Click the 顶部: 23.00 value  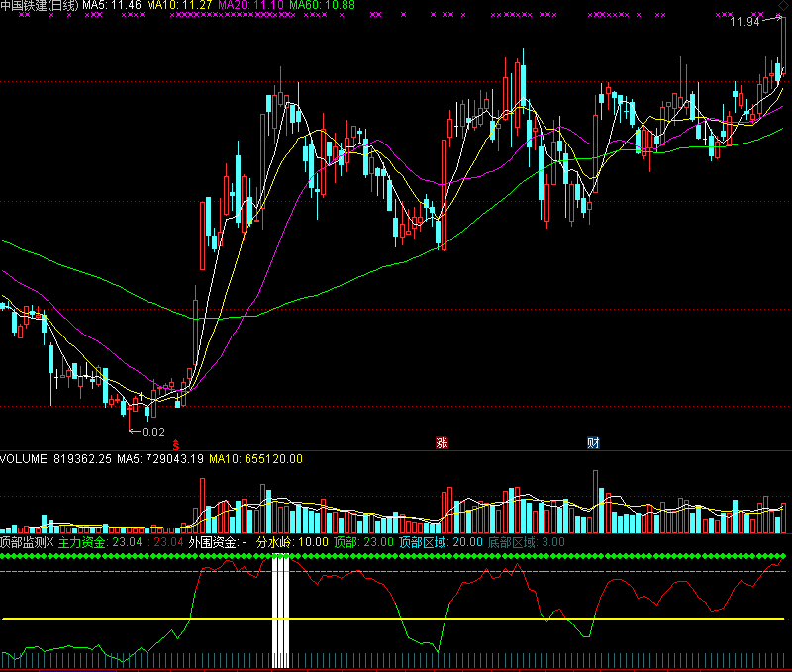click(363, 542)
